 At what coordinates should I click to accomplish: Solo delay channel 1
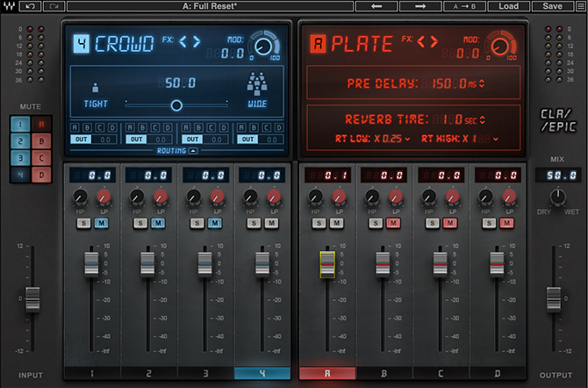83,223
